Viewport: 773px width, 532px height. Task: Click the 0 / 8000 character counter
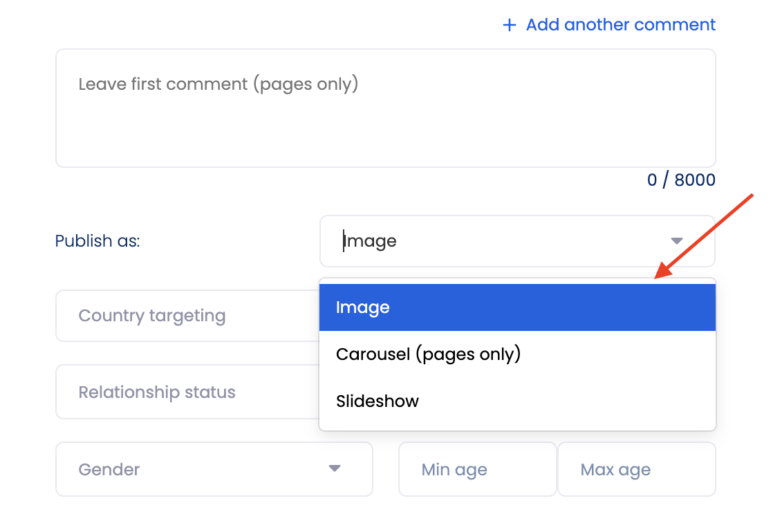point(681,180)
